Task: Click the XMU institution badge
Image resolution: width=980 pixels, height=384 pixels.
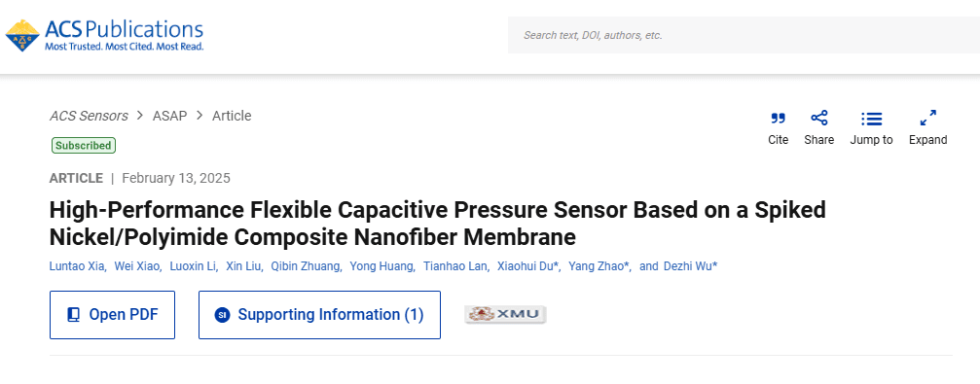Action: click(506, 314)
